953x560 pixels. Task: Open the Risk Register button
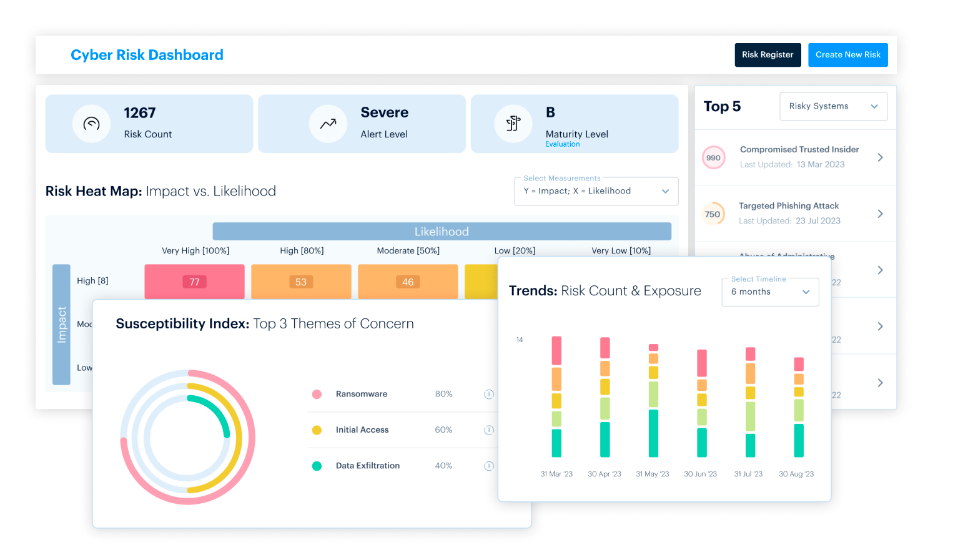(x=768, y=55)
